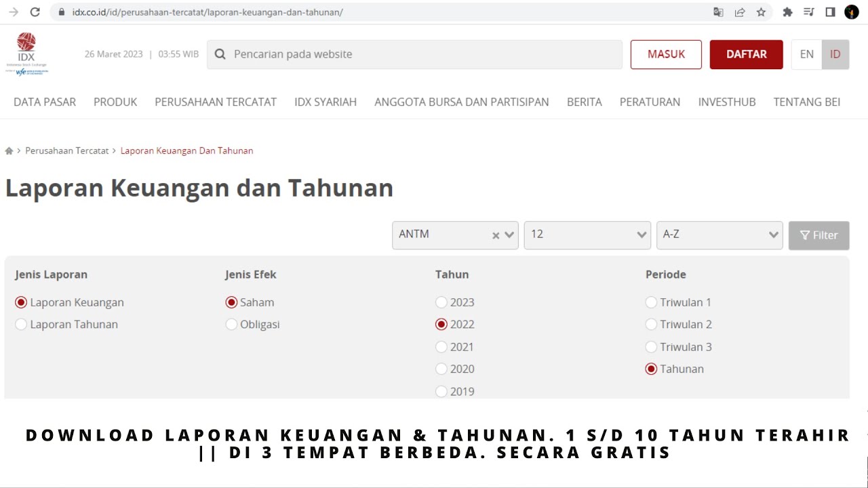
Task: Select year 2021 radio button
Action: pos(441,346)
